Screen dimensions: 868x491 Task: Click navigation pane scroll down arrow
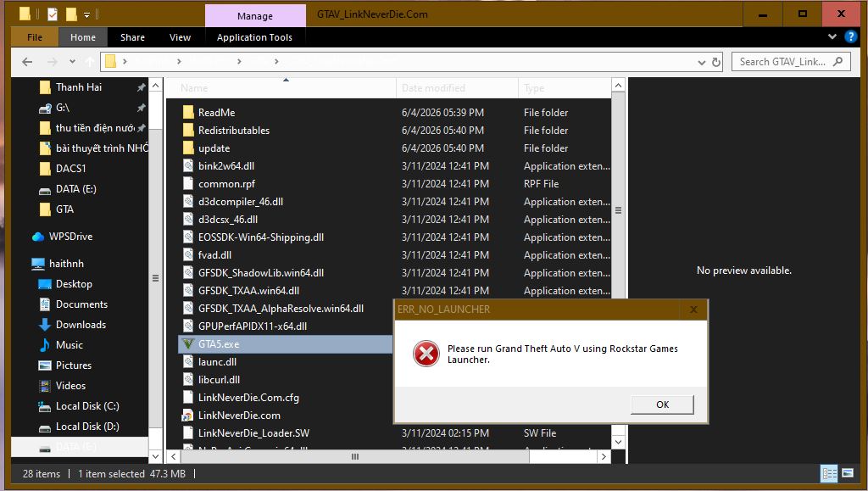coord(156,457)
